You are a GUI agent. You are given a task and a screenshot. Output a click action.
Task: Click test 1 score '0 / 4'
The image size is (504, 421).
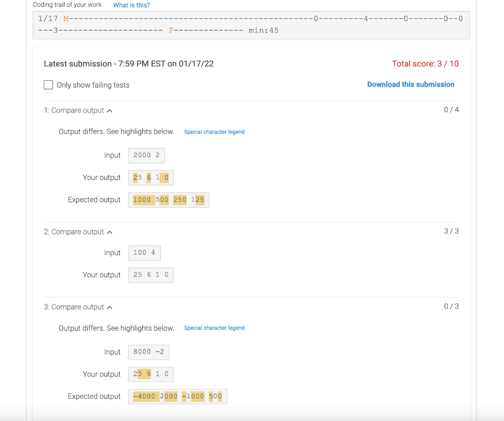[x=451, y=110]
